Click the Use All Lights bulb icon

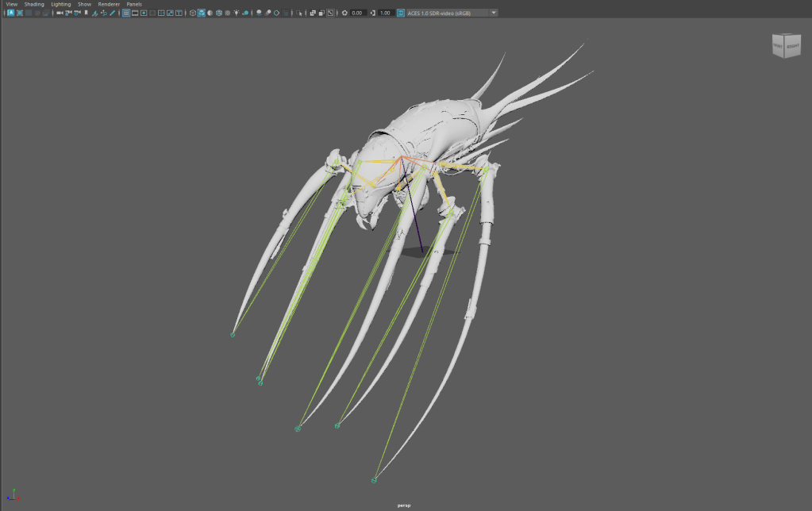tap(237, 13)
